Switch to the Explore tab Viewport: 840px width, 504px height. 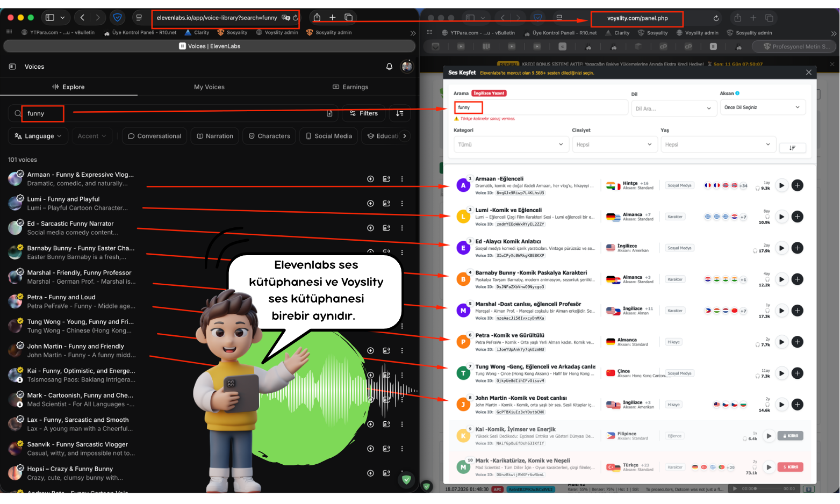click(x=69, y=87)
